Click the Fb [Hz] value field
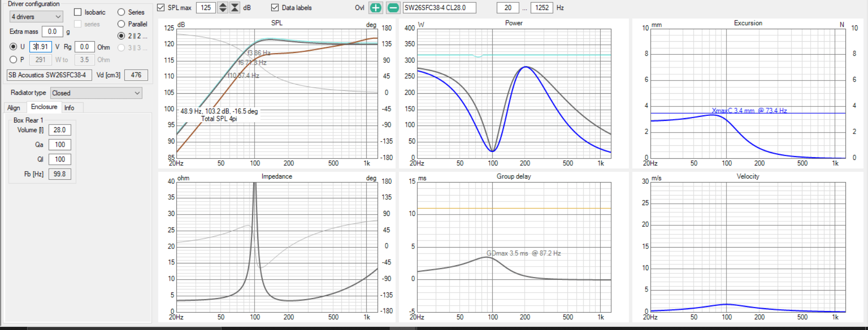Viewport: 868px width, 330px height. click(x=60, y=174)
